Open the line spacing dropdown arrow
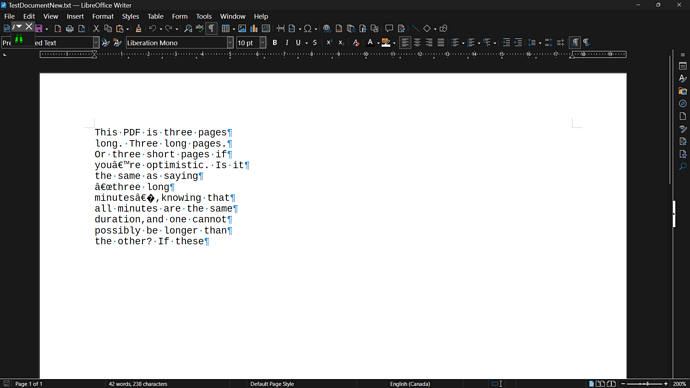The image size is (690, 388). [x=540, y=43]
